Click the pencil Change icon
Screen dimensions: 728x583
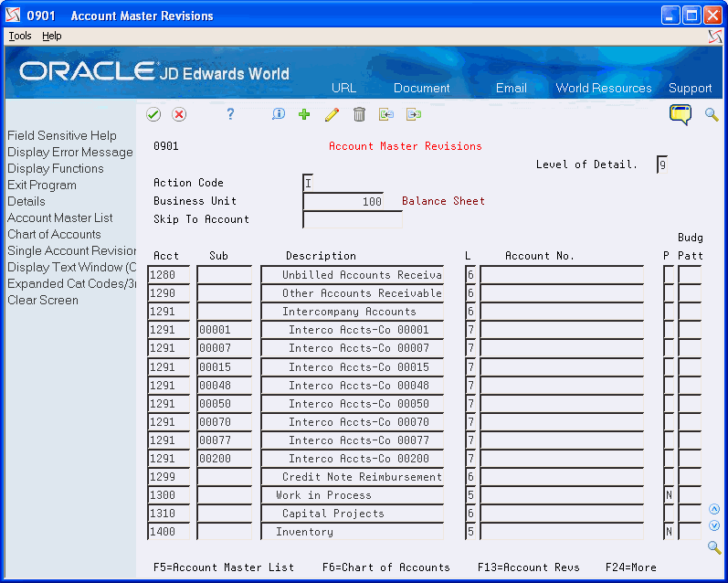[x=332, y=114]
